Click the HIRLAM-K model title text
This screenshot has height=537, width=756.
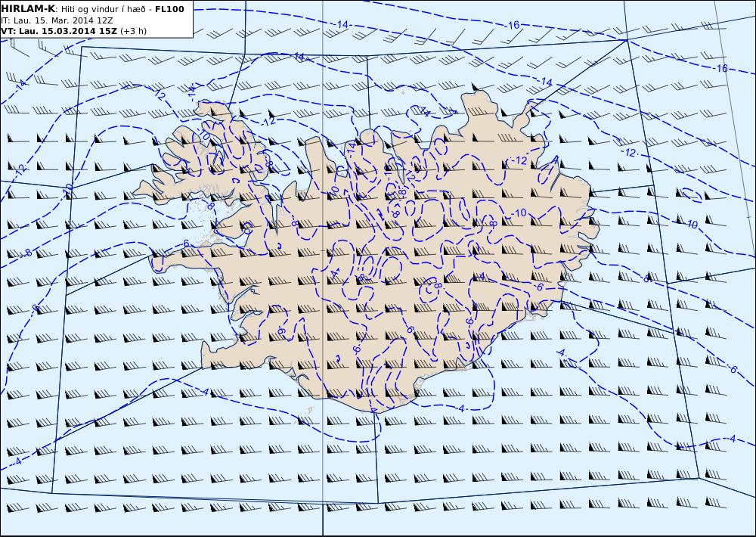pos(29,9)
